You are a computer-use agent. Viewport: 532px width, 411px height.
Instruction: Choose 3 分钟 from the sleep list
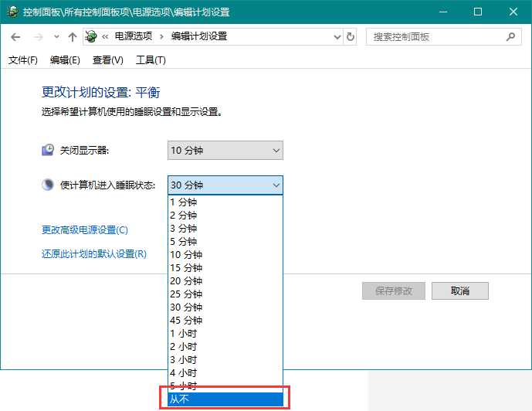tap(225, 229)
